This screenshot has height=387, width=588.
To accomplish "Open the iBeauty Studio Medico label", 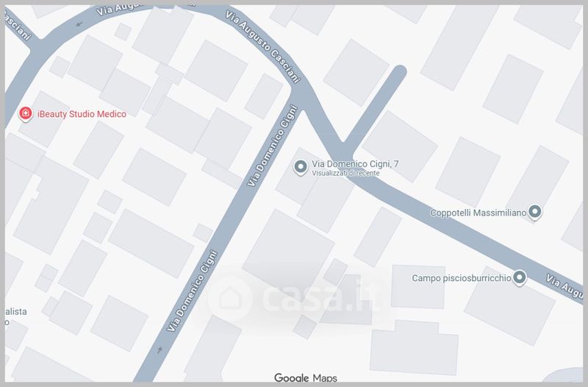I will (82, 114).
